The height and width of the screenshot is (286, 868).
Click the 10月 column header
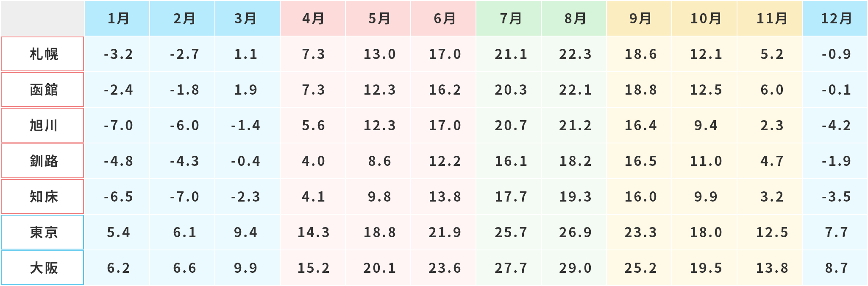[x=705, y=18]
